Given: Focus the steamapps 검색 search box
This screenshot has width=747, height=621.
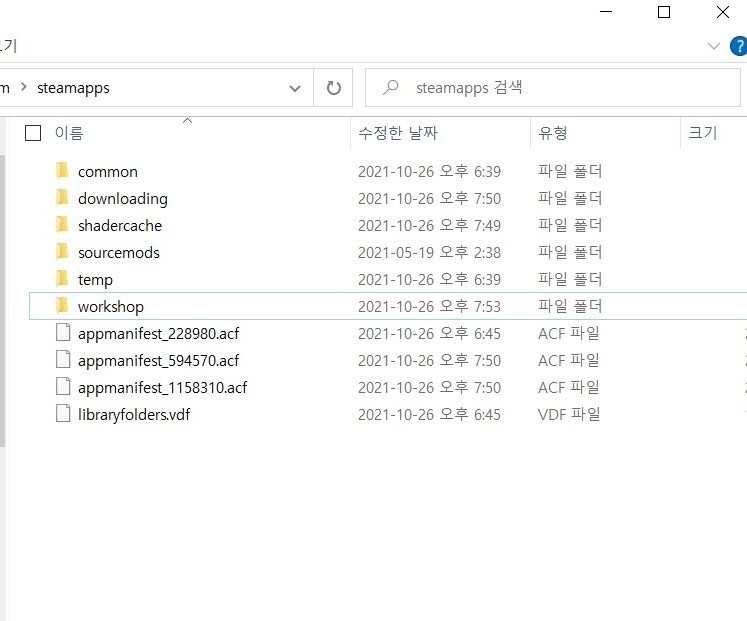Looking at the screenshot, I should click(x=553, y=88).
